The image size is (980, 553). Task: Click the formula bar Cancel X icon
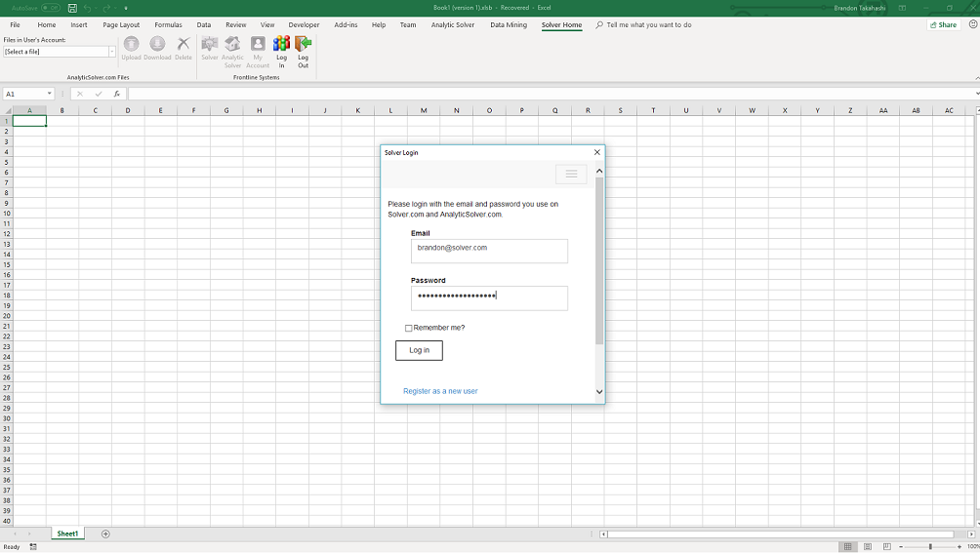pos(80,94)
